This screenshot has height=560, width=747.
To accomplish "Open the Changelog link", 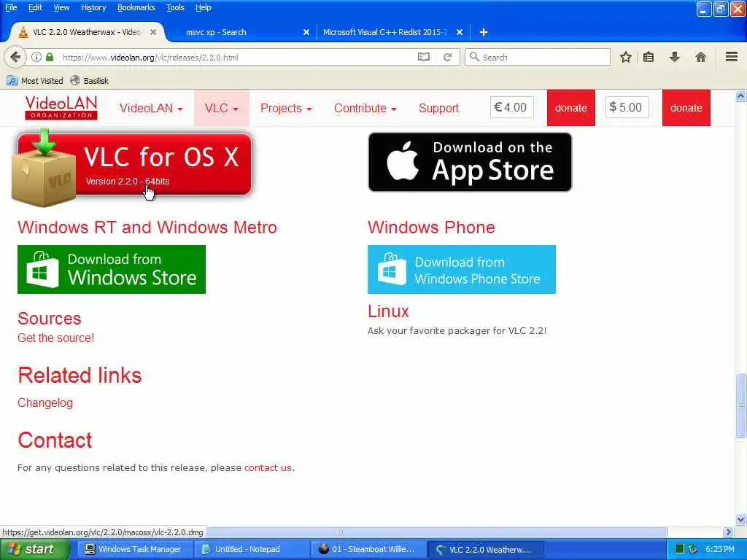I will (x=45, y=402).
